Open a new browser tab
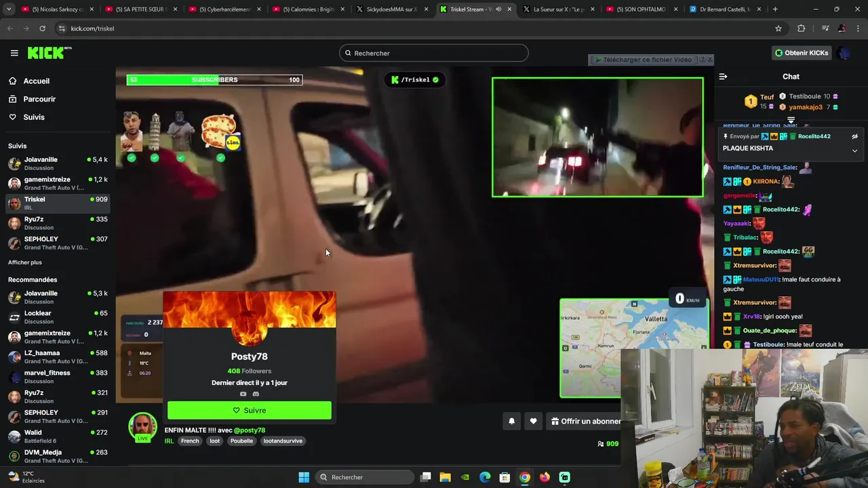The image size is (868, 488). coord(775,9)
